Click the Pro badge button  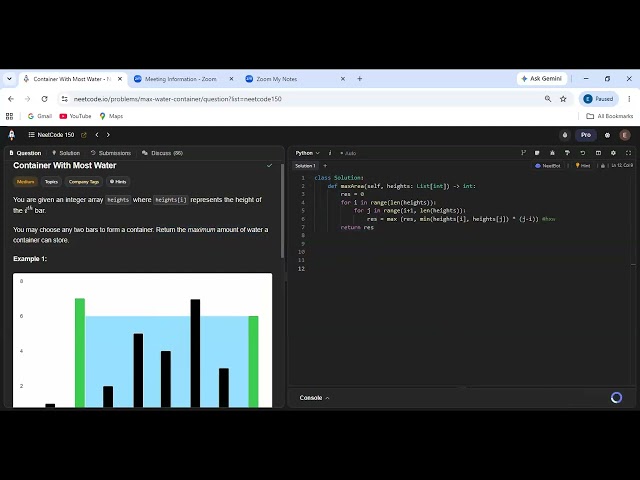[x=586, y=135]
